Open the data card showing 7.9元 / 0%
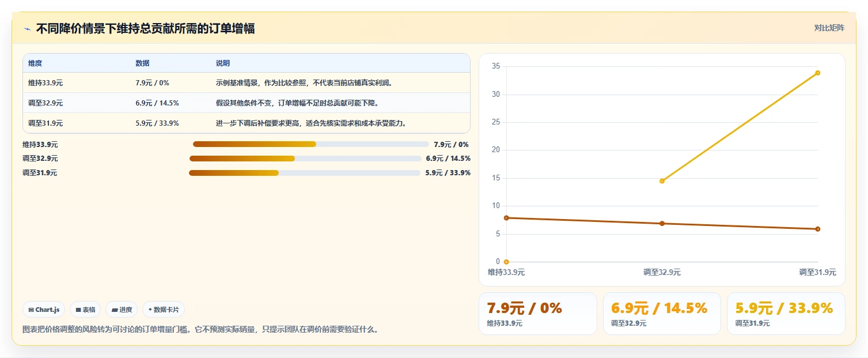This screenshot has height=358, width=868. pos(538,314)
